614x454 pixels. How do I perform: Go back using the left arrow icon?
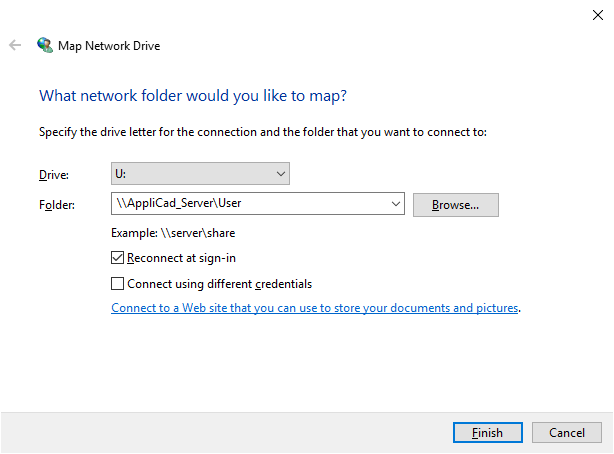pos(15,45)
